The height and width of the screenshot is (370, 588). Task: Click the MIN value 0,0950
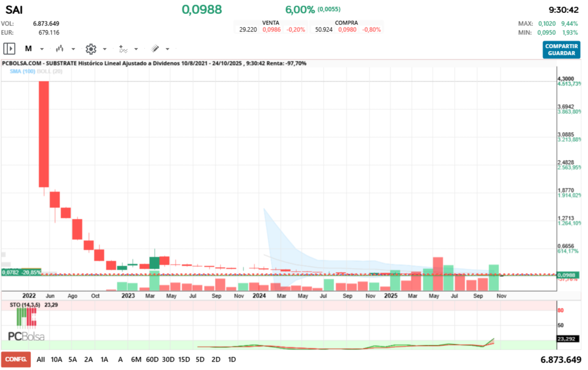click(546, 32)
